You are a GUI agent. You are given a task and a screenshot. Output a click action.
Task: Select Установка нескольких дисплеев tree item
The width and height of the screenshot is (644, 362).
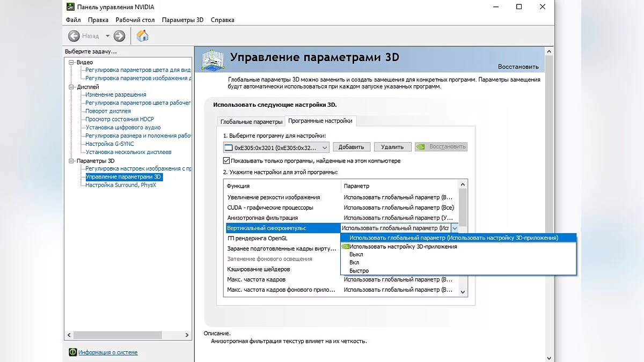coord(128,152)
